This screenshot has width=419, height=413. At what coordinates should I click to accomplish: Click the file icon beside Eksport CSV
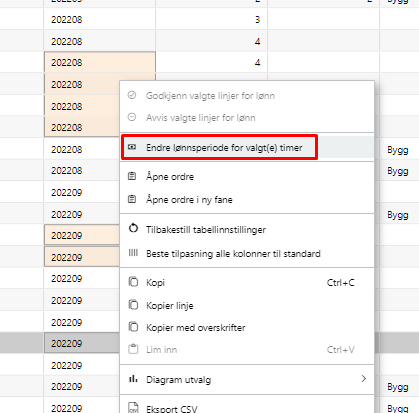click(x=133, y=408)
